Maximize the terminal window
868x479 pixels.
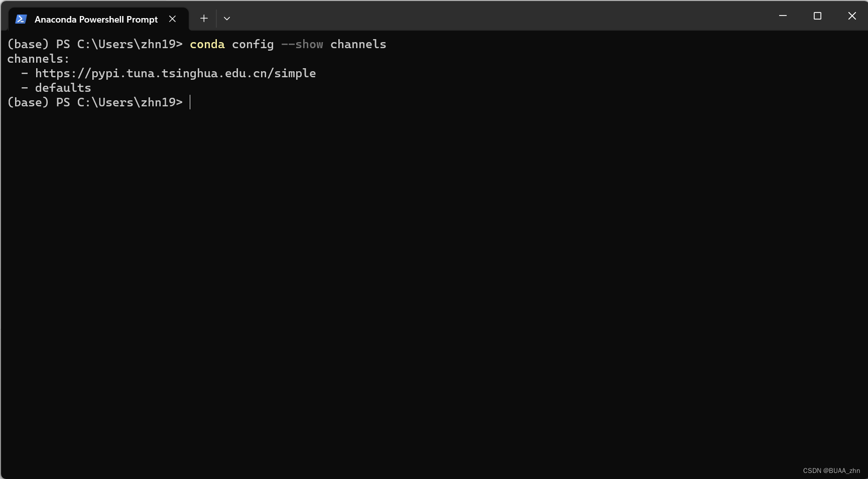[817, 16]
